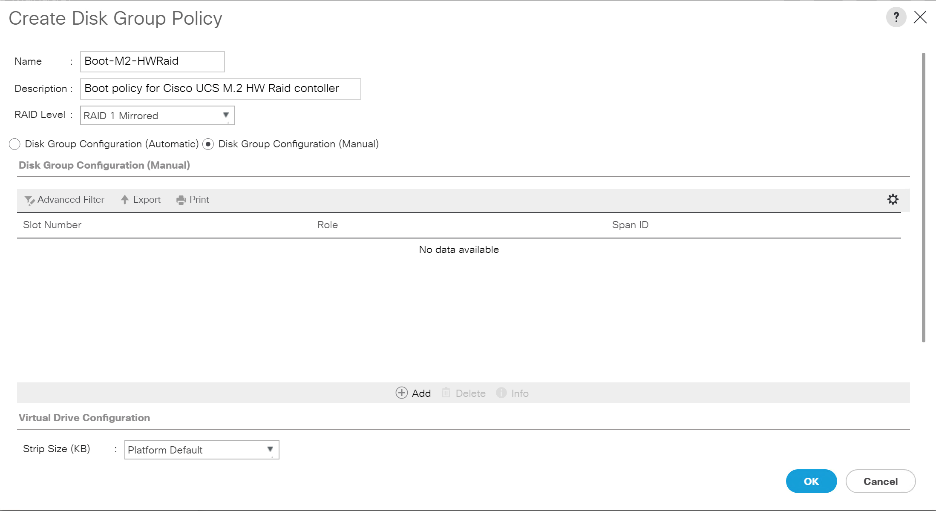The image size is (936, 511).
Task: Sort by Slot Number column header
Action: coord(52,225)
